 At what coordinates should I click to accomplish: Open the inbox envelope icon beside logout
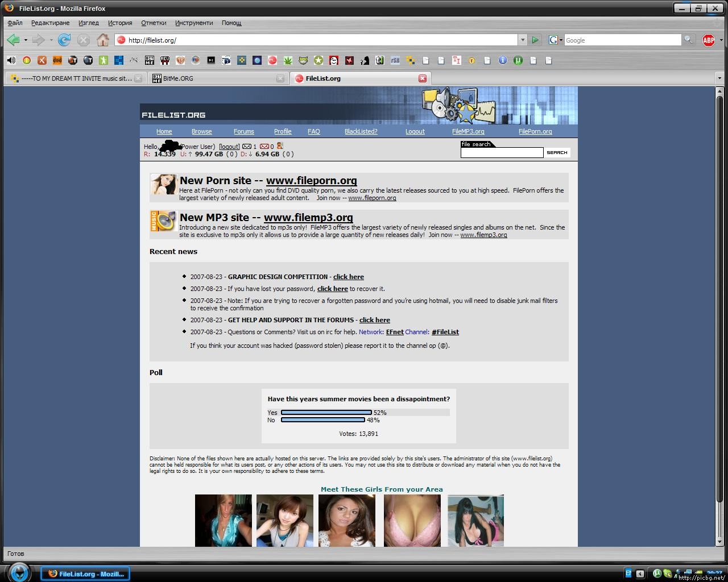pos(247,147)
